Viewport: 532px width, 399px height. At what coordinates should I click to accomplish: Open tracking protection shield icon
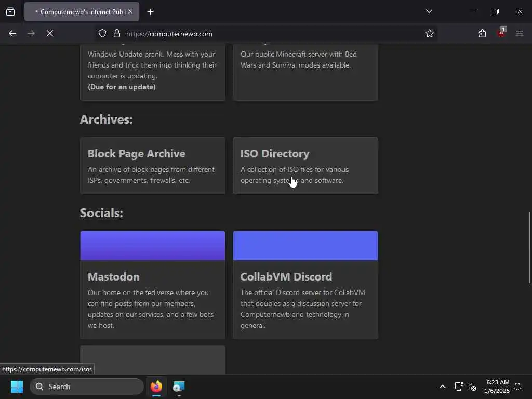pyautogui.click(x=102, y=34)
